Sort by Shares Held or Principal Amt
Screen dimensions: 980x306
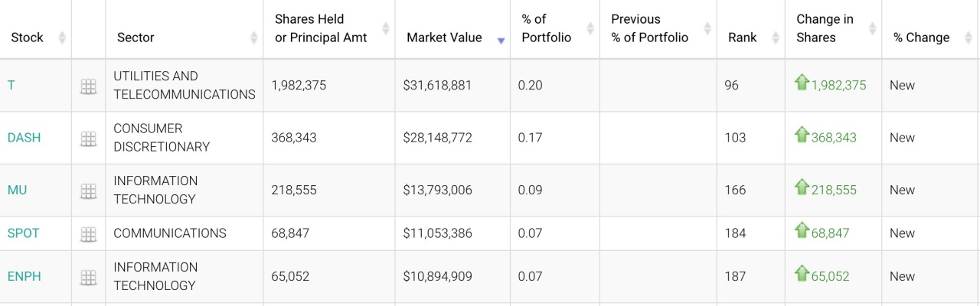[321, 28]
